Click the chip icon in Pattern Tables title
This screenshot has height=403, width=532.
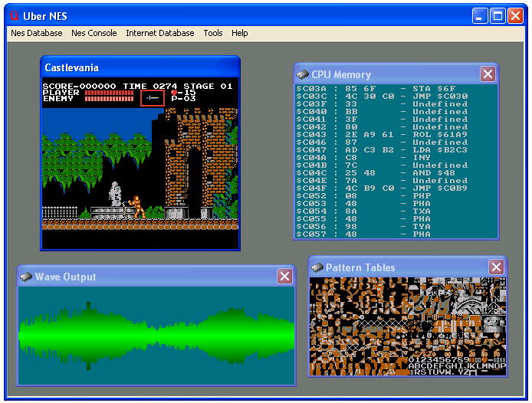pyautogui.click(x=317, y=267)
